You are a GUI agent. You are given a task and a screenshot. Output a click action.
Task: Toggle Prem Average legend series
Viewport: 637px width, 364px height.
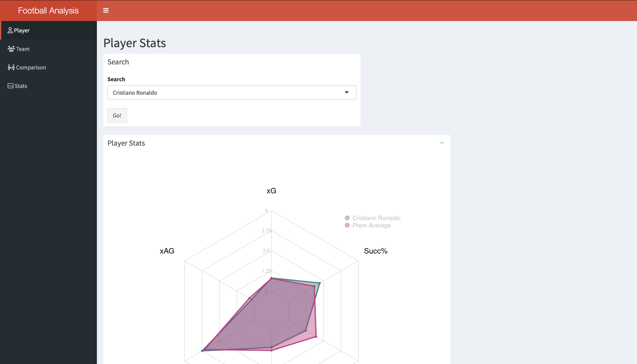tap(371, 226)
